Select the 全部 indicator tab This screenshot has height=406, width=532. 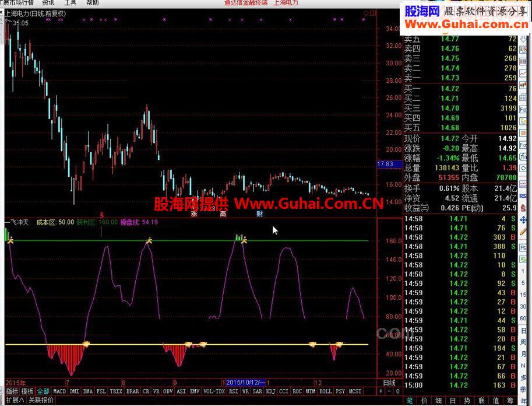tap(43, 391)
